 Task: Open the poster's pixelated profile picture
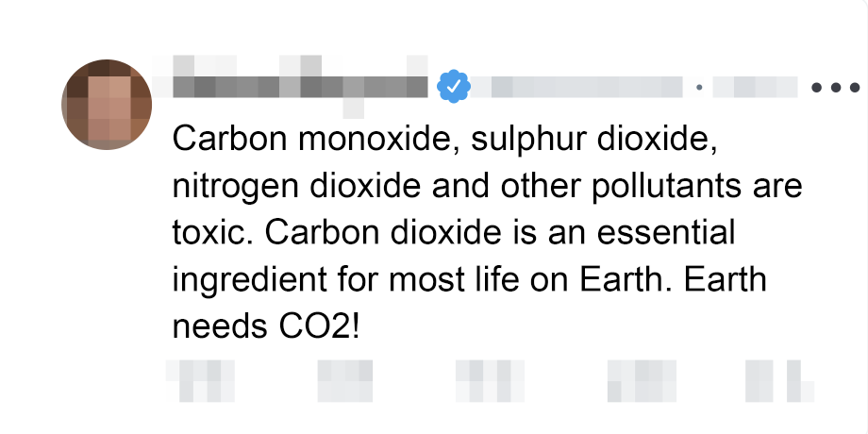pyautogui.click(x=107, y=106)
